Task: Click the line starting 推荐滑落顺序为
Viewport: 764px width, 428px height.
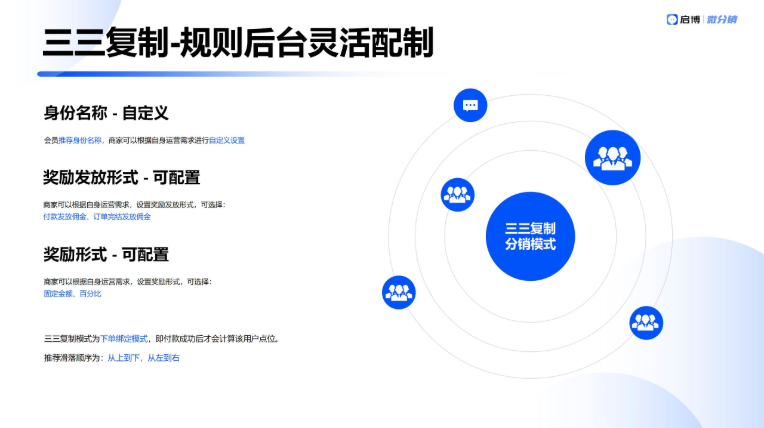Action: [112, 358]
